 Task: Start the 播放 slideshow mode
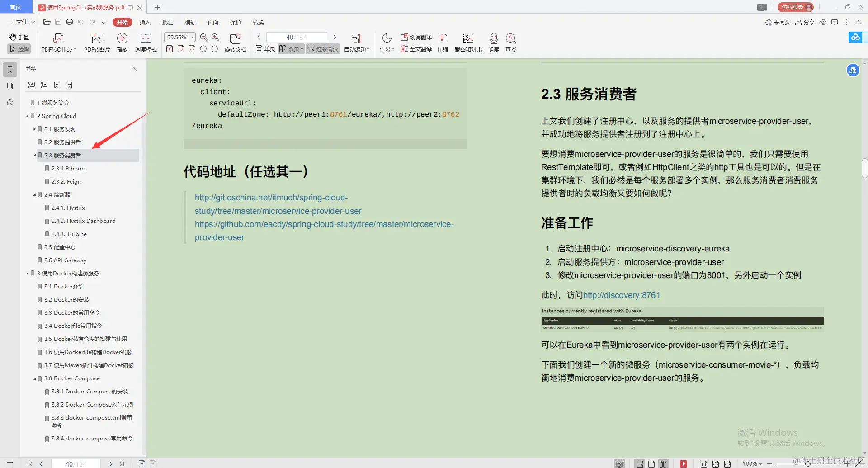(x=122, y=42)
